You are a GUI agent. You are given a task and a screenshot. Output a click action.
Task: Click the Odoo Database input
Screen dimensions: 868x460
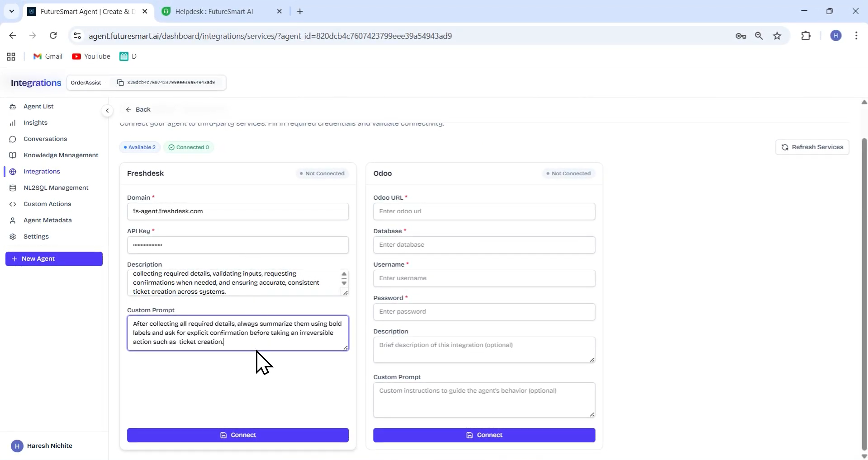pos(484,245)
